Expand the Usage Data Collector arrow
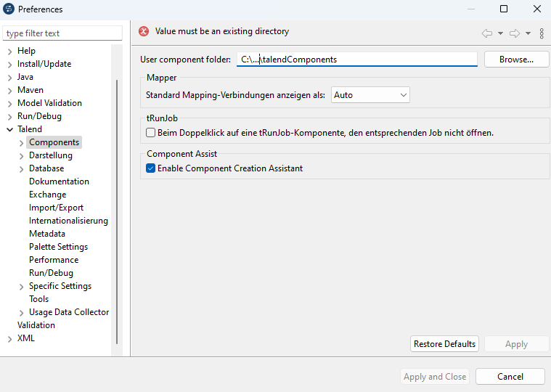Viewport: 551px width, 392px height. click(x=22, y=313)
